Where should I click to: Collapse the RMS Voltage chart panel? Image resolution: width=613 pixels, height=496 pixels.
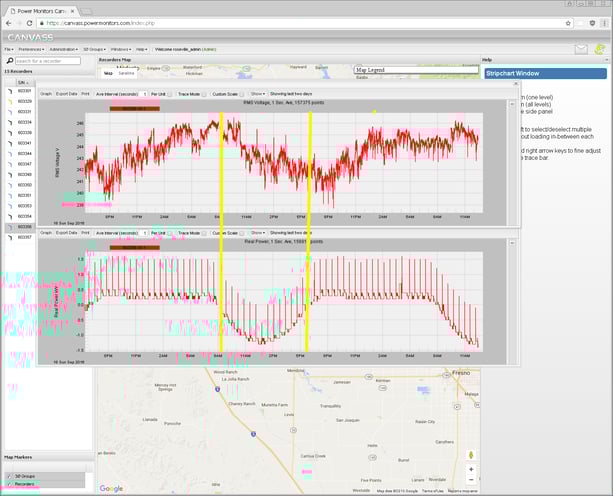coord(512,104)
